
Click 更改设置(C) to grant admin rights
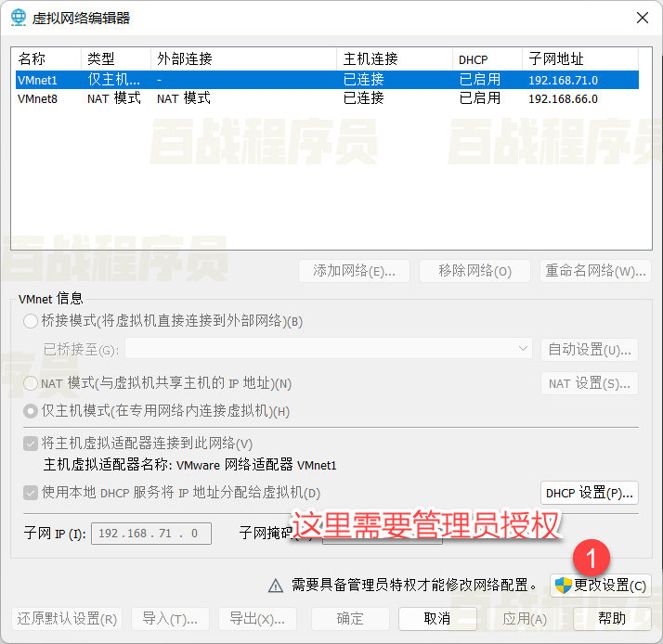(x=601, y=586)
